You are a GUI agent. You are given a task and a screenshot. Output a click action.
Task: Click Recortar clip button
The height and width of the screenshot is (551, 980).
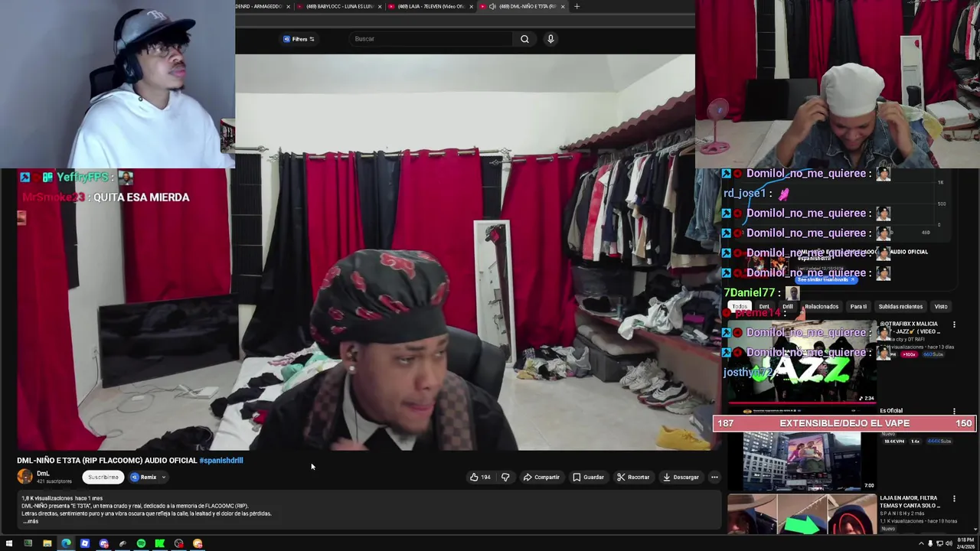click(x=633, y=478)
